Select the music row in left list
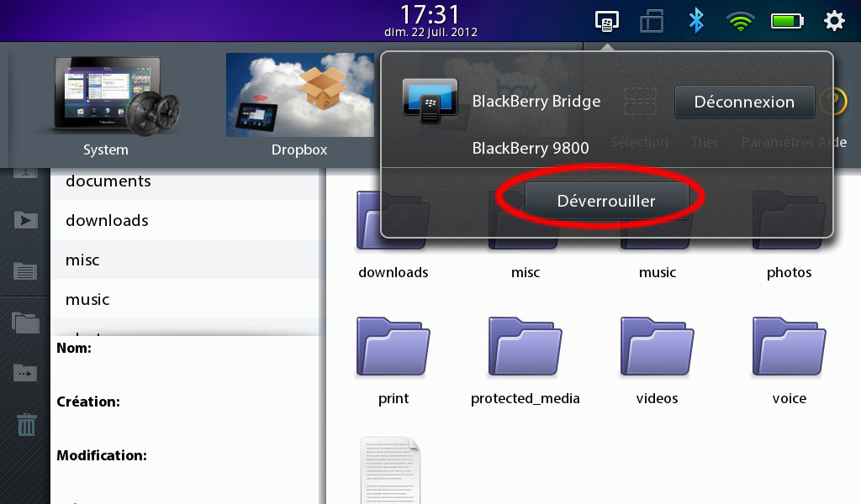 point(184,299)
